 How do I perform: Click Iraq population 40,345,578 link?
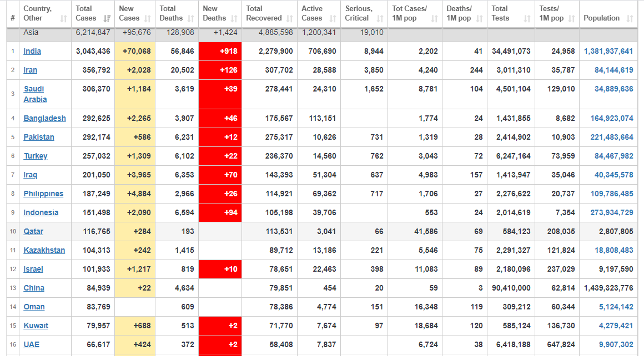point(613,175)
